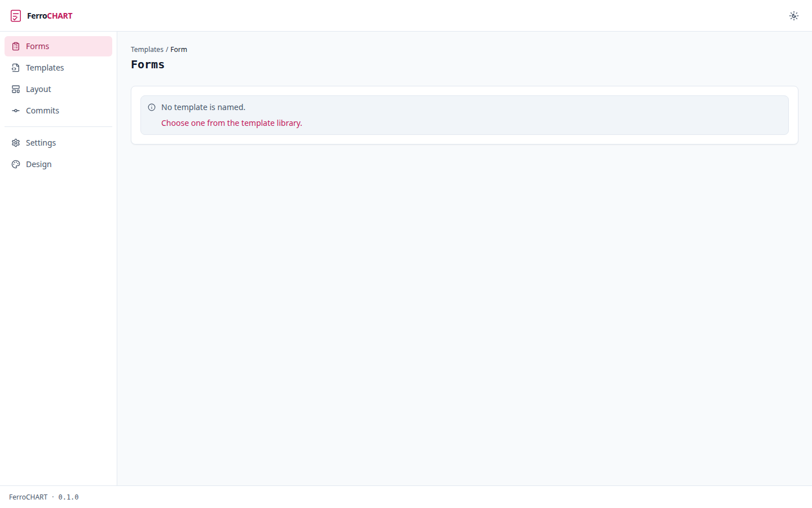Click the FerroCHART text in the footer

(x=28, y=497)
